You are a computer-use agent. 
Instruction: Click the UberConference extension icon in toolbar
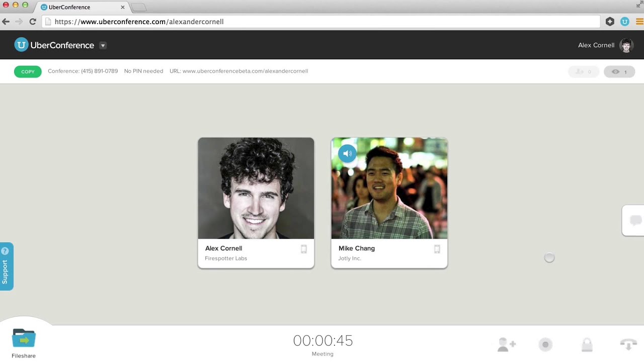tap(625, 22)
